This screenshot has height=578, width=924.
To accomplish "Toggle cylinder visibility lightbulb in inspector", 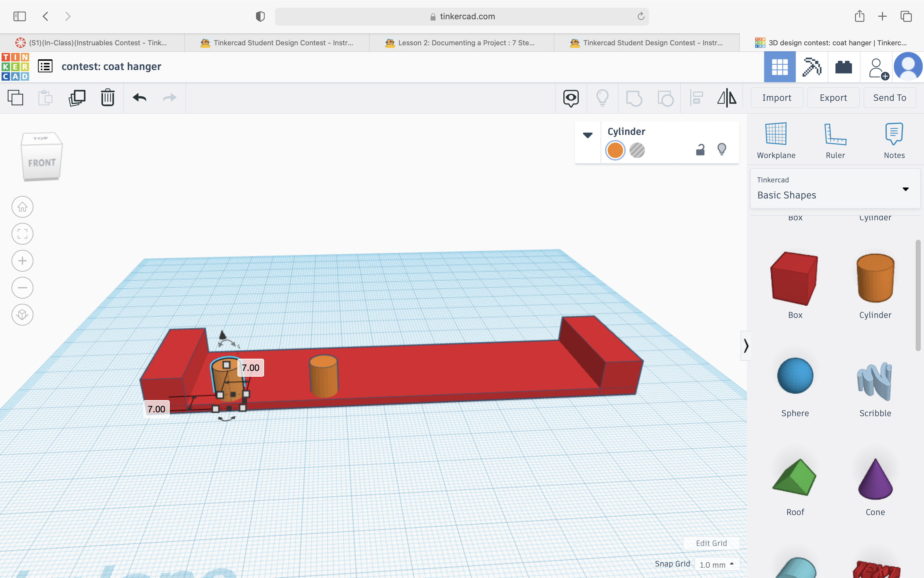I will 722,149.
